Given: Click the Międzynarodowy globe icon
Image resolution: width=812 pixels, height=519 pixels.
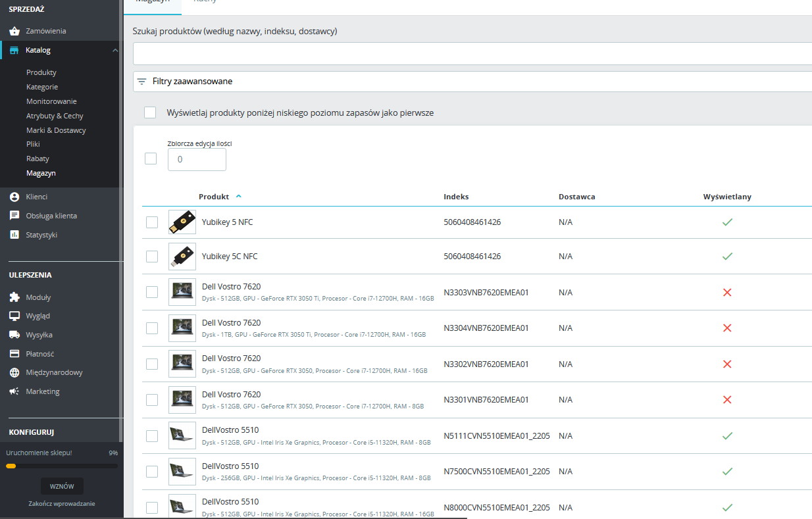Looking at the screenshot, I should 14,372.
